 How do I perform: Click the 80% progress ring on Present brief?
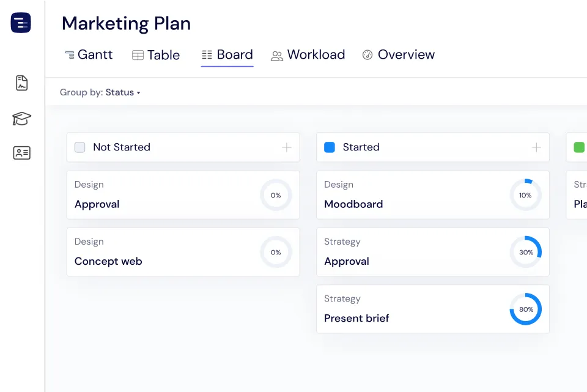pos(525,309)
